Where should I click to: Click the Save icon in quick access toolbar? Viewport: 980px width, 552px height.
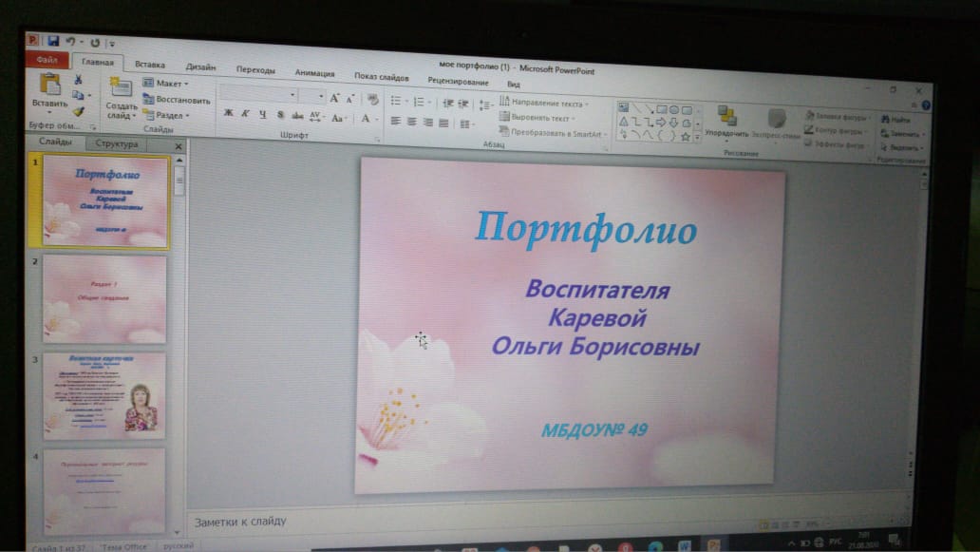[53, 41]
